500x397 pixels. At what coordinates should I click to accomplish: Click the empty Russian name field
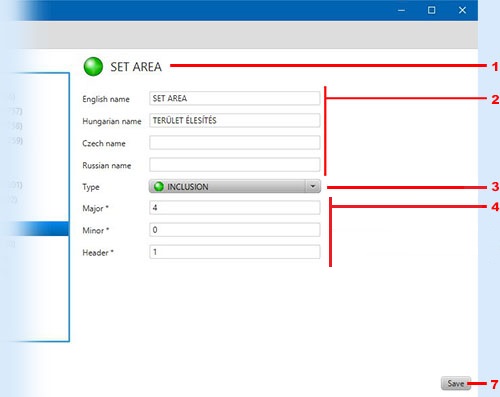tap(235, 165)
